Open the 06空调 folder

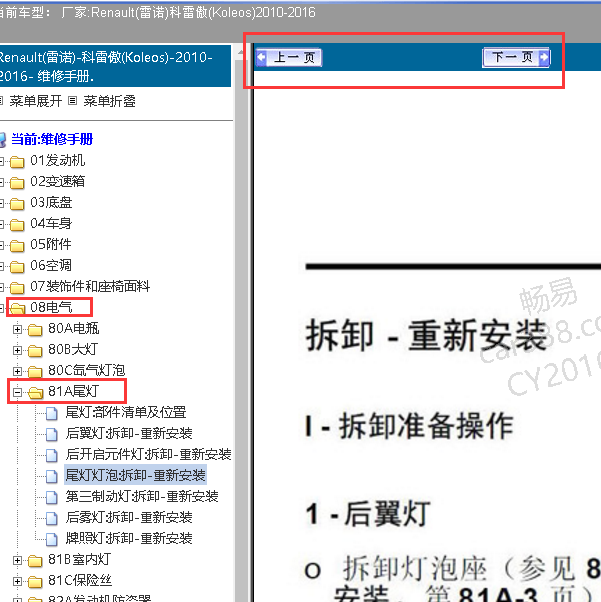pos(51,265)
